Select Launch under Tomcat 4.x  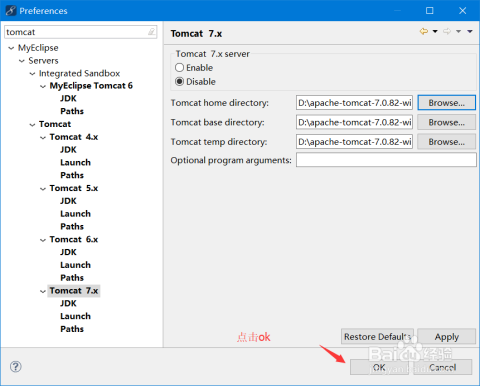pyautogui.click(x=75, y=162)
